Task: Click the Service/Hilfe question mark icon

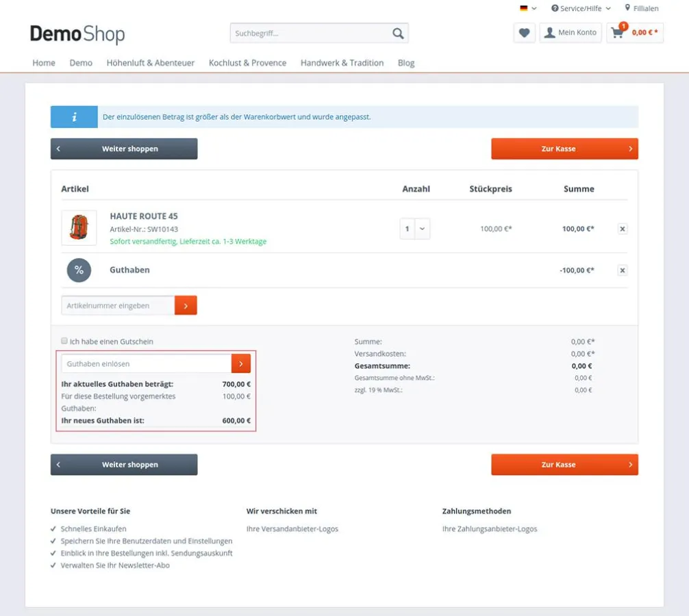Action: [x=555, y=8]
